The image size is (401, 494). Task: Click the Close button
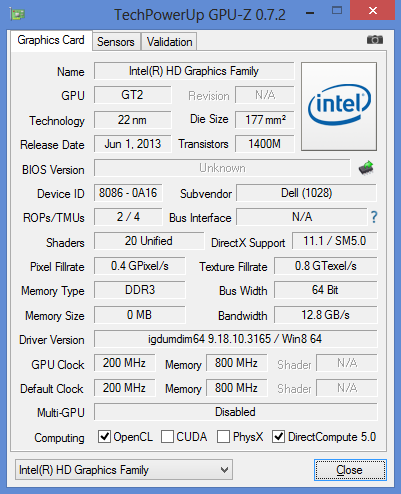pyautogui.click(x=350, y=470)
